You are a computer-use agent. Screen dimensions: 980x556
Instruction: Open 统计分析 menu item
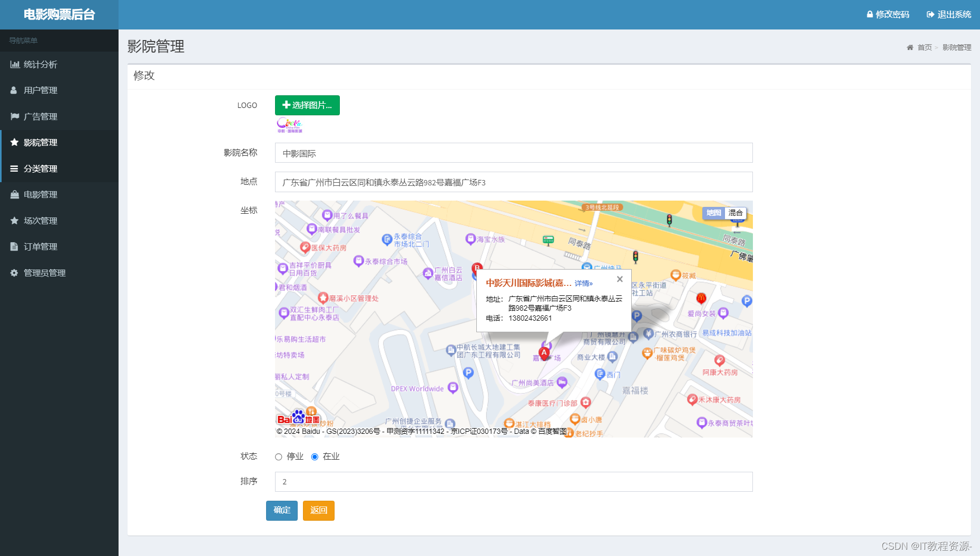59,64
